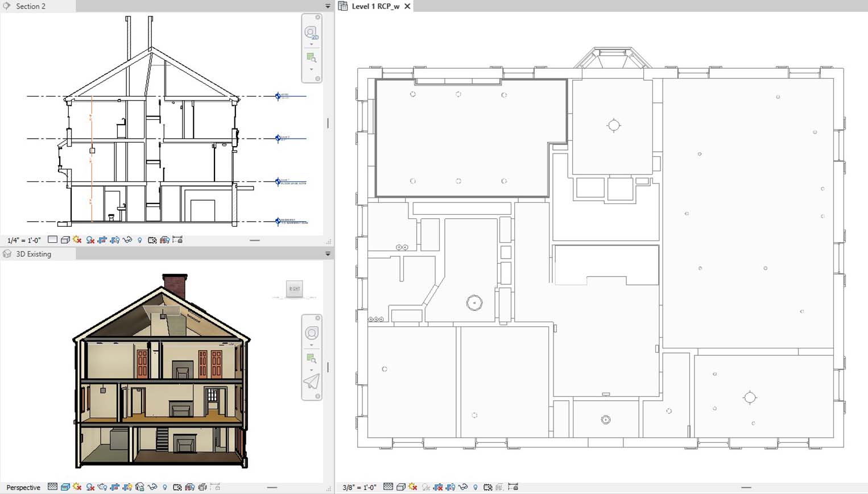
Task: Toggle sun path in Section 2 view
Action: pyautogui.click(x=77, y=240)
